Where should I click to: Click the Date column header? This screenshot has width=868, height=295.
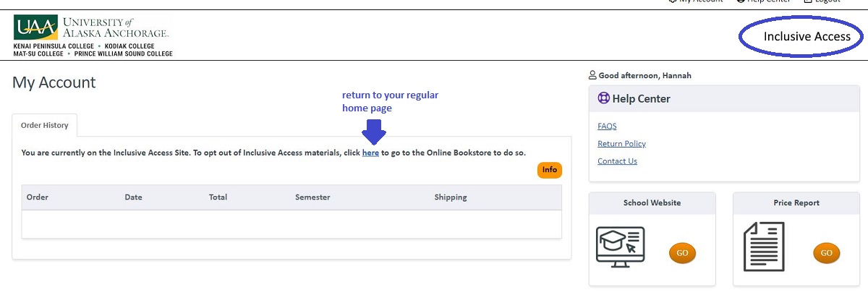(x=133, y=197)
